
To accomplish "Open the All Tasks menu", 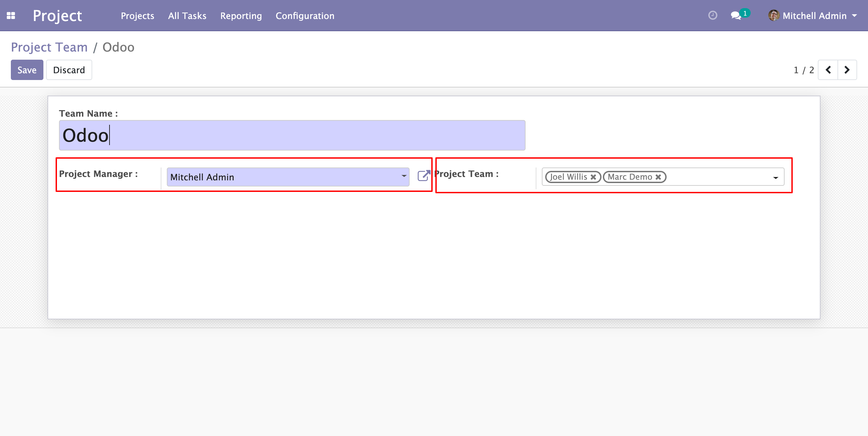I will pos(187,16).
